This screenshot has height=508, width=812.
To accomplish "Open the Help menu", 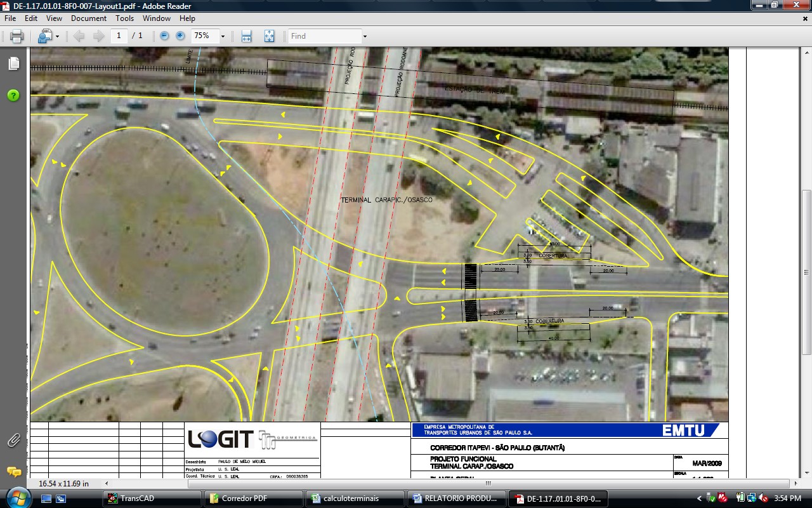I will pyautogui.click(x=187, y=18).
